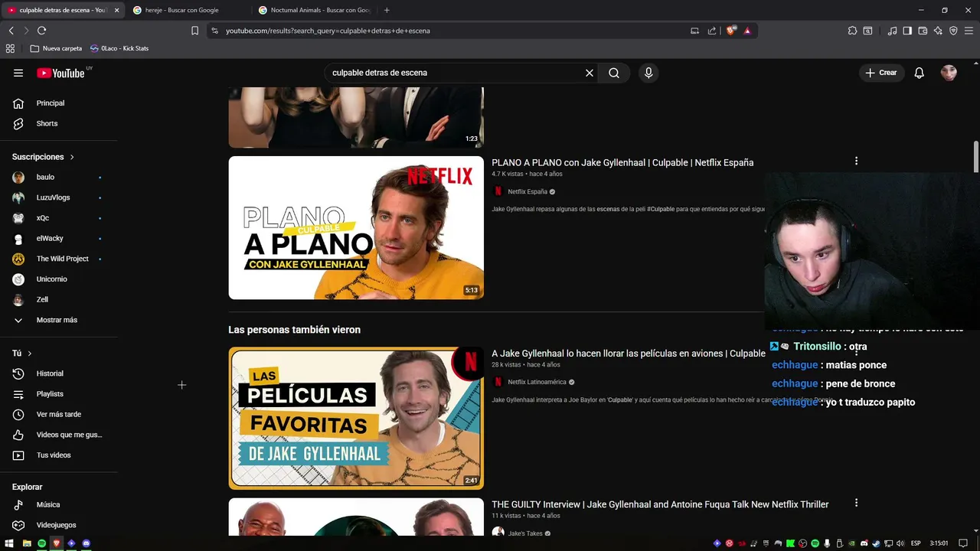Open 0Laco - Kick Stats bookmark
The image size is (980, 551).
[x=119, y=48]
